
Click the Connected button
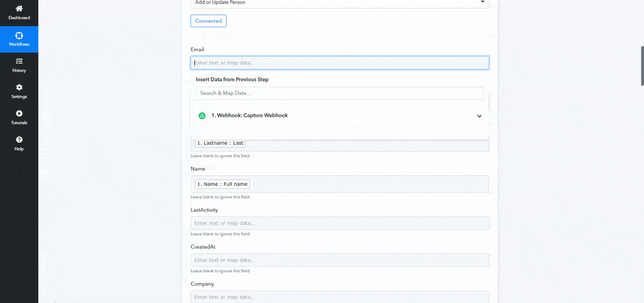pos(208,21)
